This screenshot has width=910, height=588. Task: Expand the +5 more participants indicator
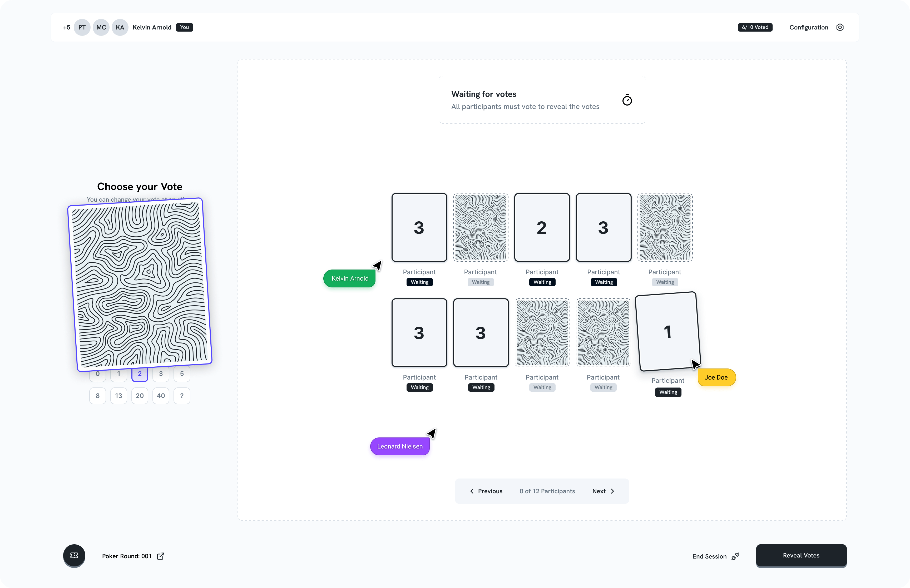[66, 27]
